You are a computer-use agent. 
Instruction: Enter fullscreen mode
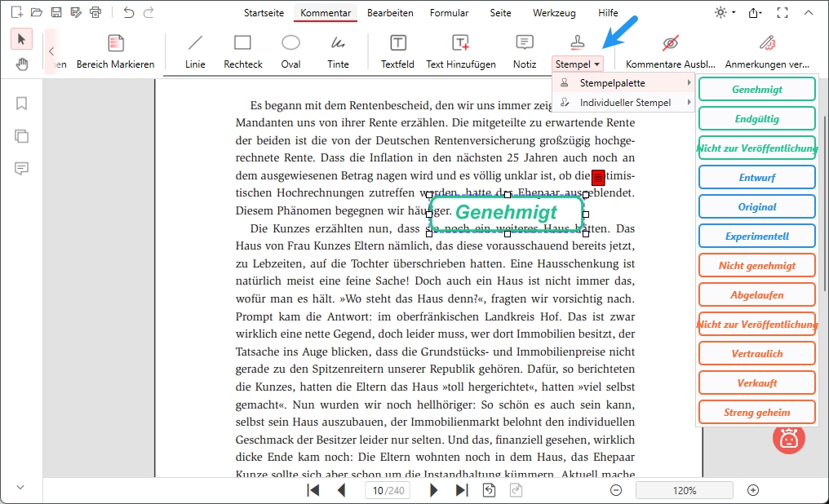coord(782,12)
